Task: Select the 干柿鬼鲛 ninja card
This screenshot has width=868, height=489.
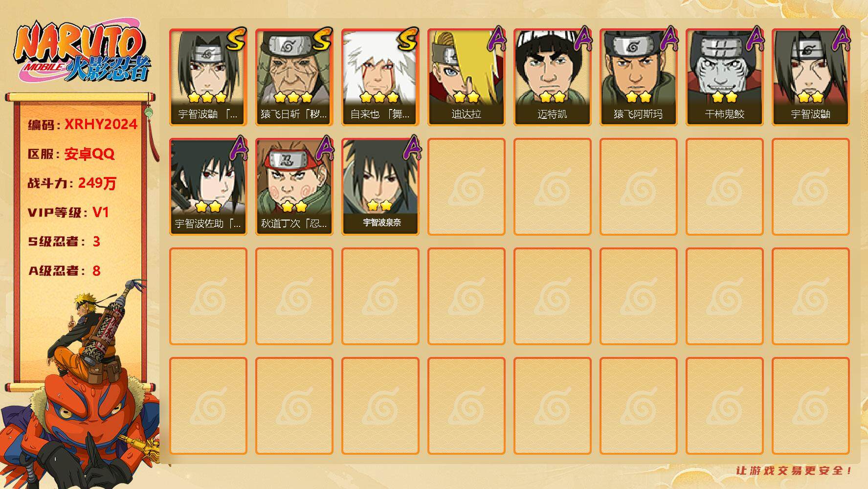Action: pos(724,77)
